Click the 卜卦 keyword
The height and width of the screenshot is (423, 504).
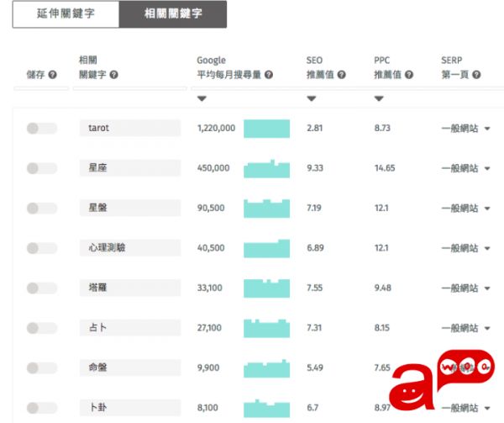tap(130, 408)
